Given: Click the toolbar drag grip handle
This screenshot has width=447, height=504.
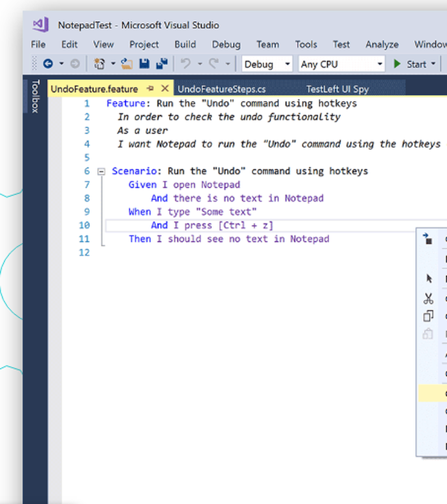Looking at the screenshot, I should point(34,64).
